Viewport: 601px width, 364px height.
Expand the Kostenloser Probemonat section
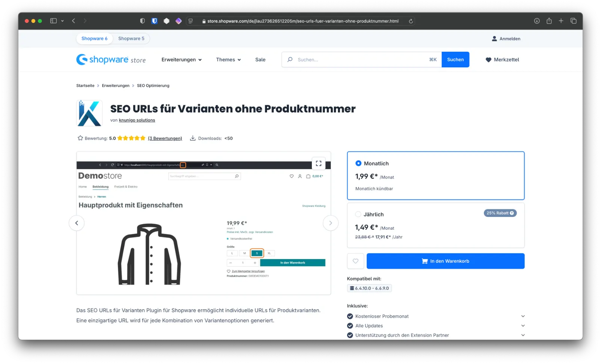click(x=523, y=316)
